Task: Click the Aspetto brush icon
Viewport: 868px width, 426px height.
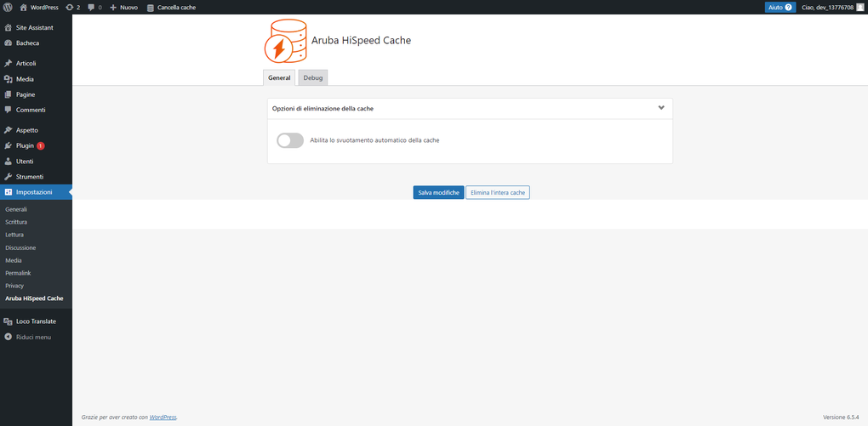Action: 8,130
